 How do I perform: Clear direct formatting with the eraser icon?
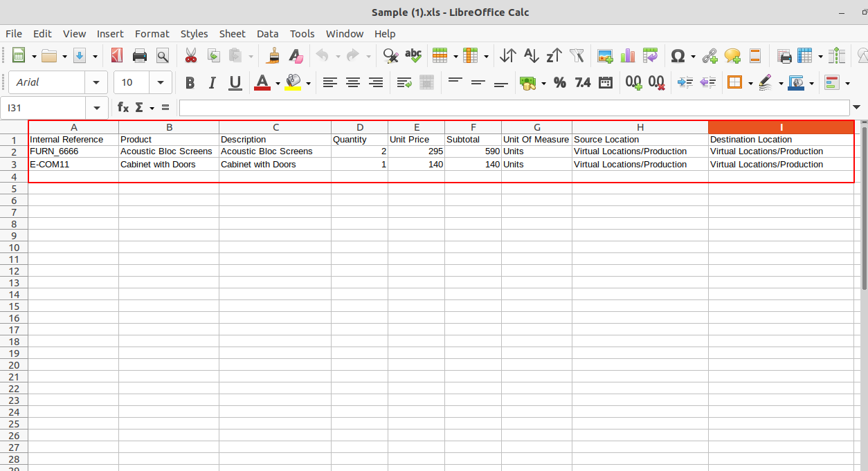(296, 56)
